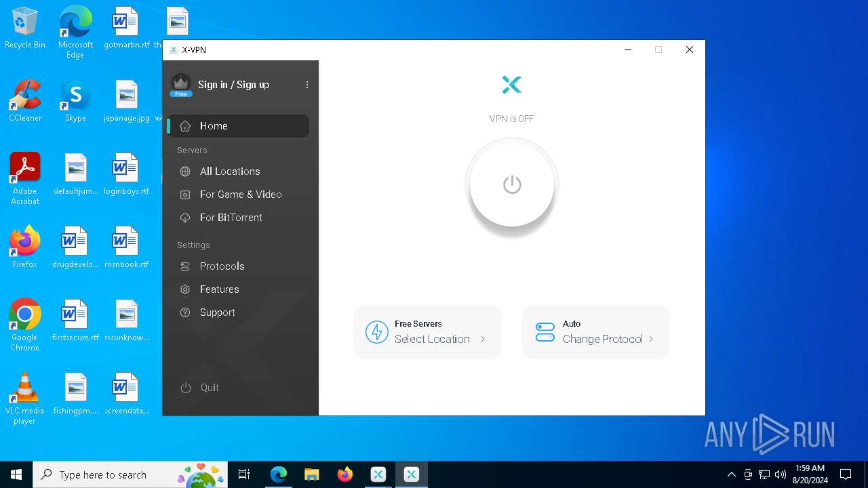Close the X-VPN window
868x488 pixels.
coord(690,49)
